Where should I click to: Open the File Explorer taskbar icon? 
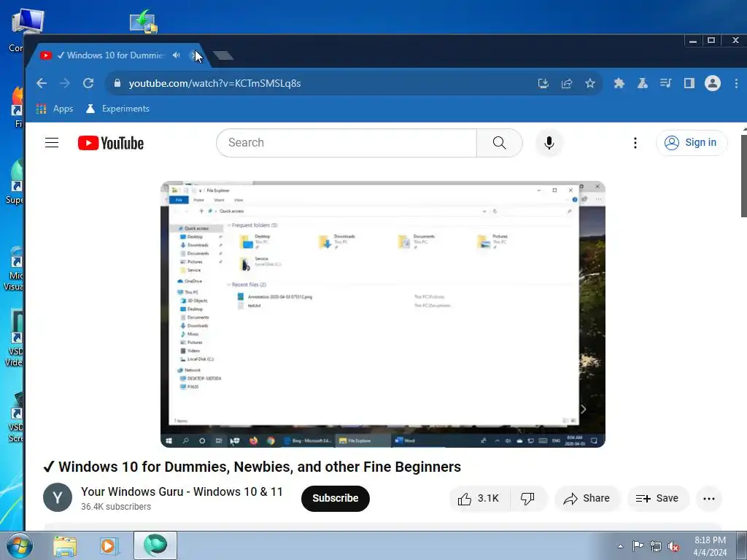coord(65,546)
